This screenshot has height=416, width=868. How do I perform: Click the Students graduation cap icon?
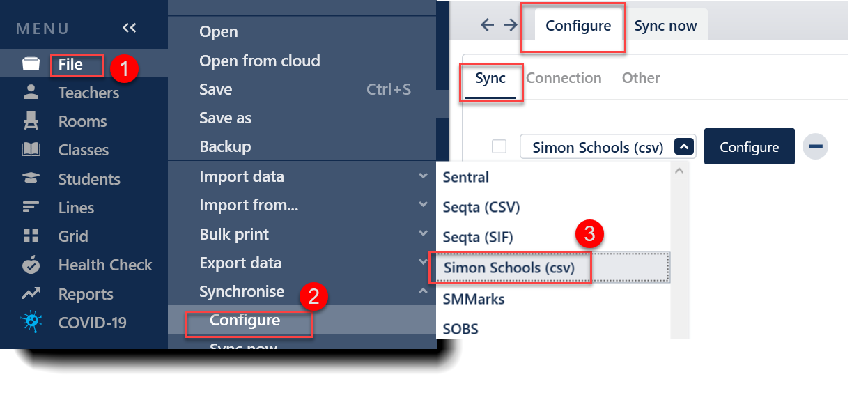[31, 178]
